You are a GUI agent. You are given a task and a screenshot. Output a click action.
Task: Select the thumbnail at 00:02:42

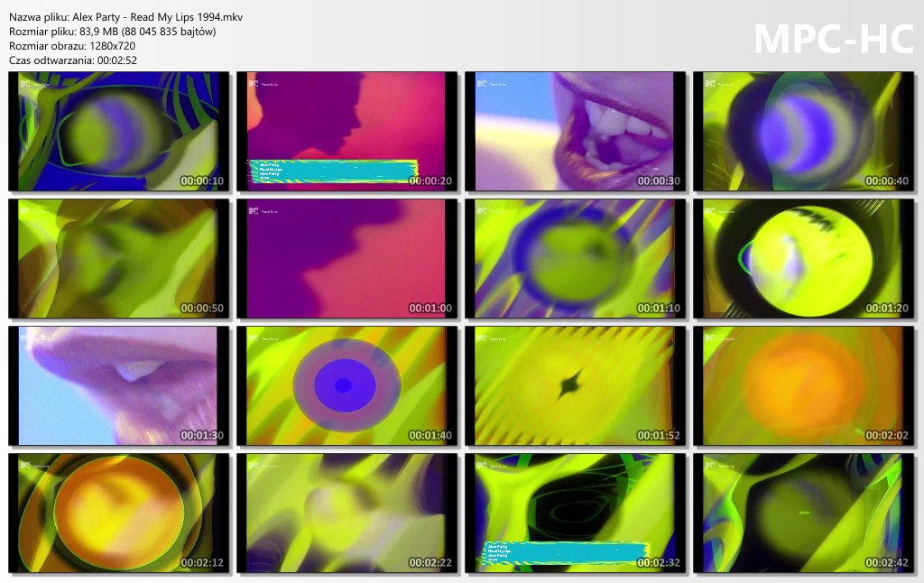click(x=803, y=514)
